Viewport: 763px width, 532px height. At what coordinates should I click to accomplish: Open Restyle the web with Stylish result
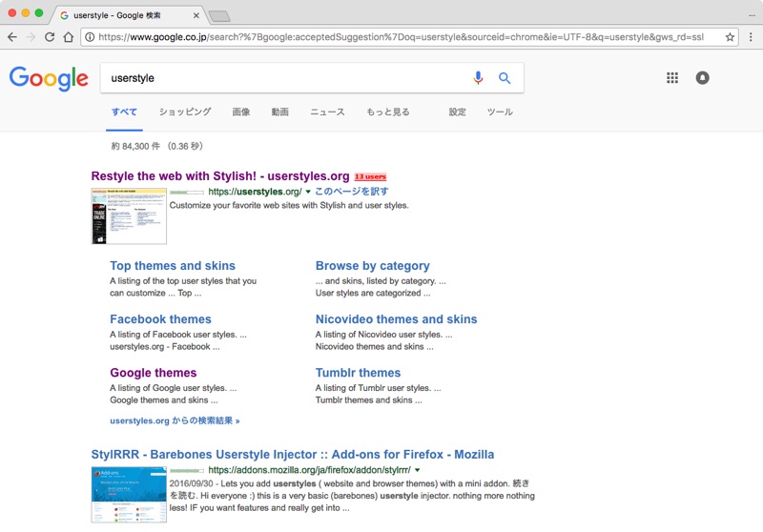click(220, 176)
